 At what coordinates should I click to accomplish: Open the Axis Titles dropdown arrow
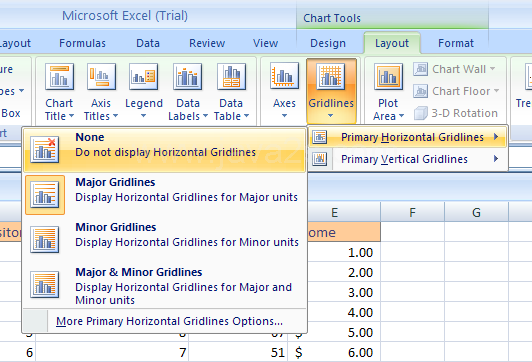[x=115, y=116]
